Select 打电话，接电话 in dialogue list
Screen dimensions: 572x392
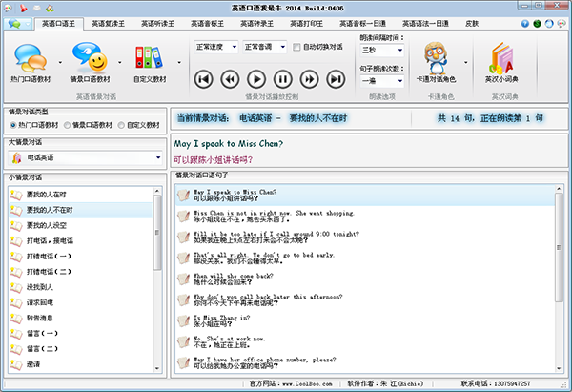tap(53, 240)
